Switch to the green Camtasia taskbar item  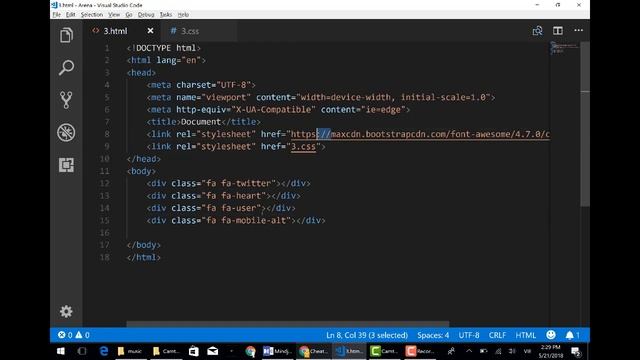pos(384,351)
